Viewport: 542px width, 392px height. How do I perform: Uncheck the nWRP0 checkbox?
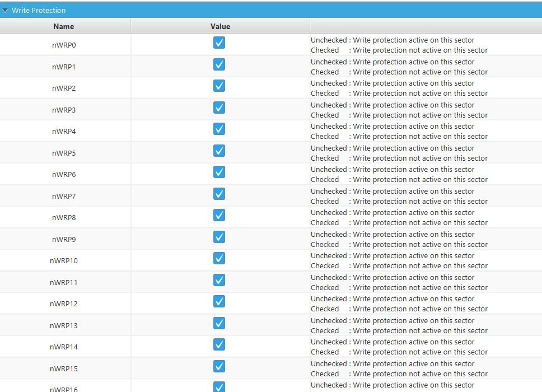point(219,43)
